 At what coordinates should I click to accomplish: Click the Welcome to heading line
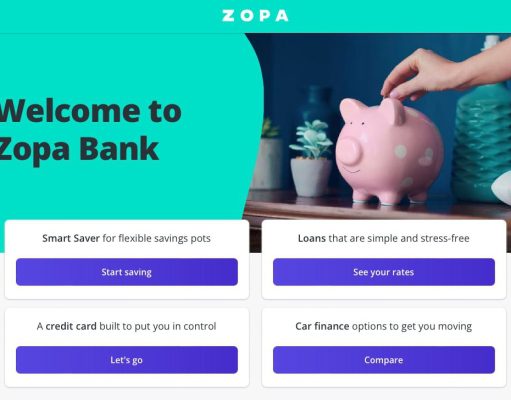point(91,111)
